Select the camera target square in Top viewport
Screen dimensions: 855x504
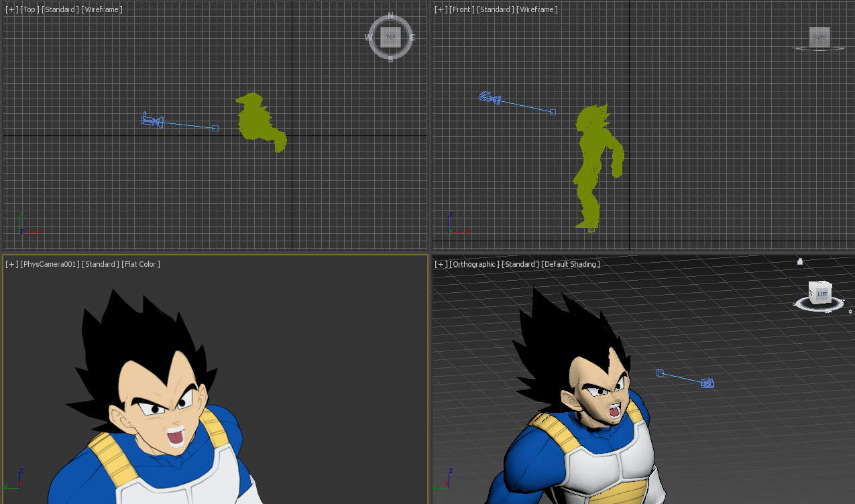pos(215,128)
